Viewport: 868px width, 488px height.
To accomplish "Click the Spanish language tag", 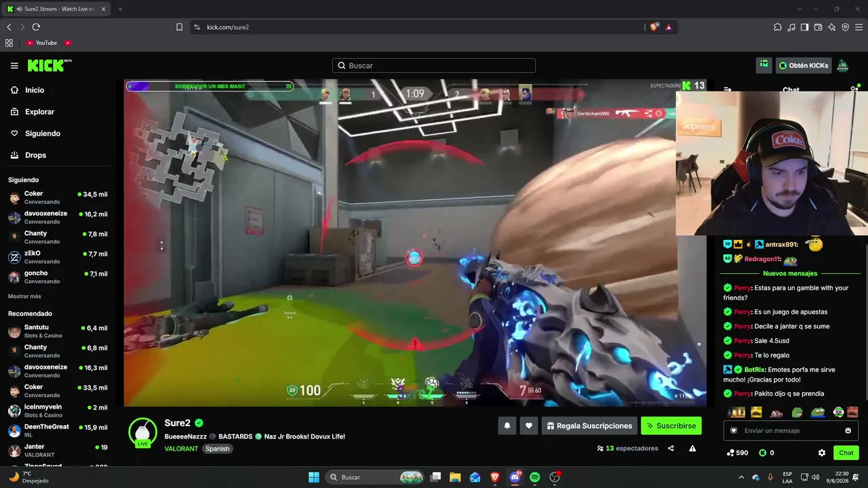I will (x=218, y=449).
